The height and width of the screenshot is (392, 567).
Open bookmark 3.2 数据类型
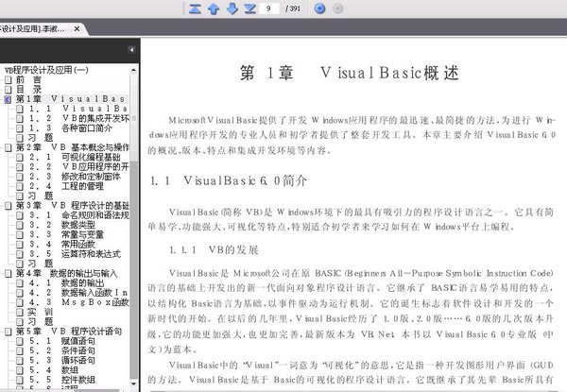[61, 225]
